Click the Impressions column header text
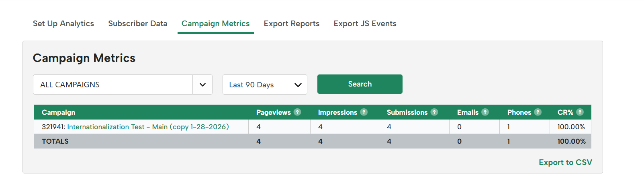 click(x=337, y=112)
